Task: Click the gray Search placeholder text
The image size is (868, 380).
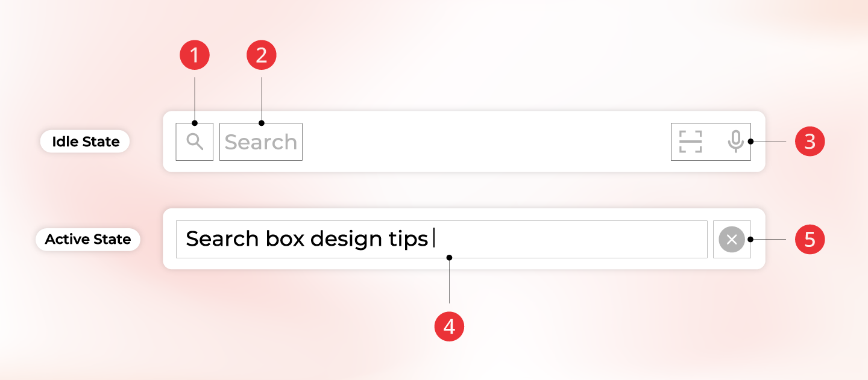Action: 261,142
